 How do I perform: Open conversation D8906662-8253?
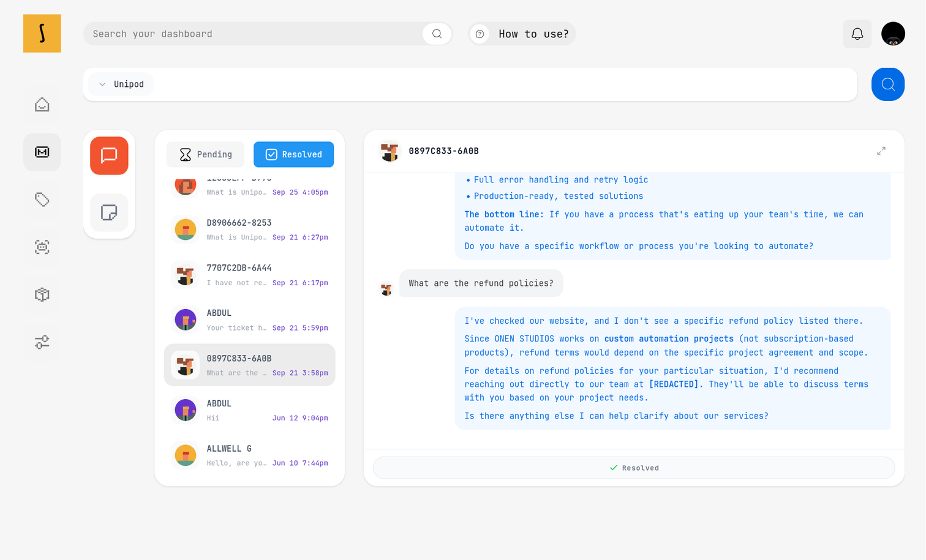pos(250,230)
